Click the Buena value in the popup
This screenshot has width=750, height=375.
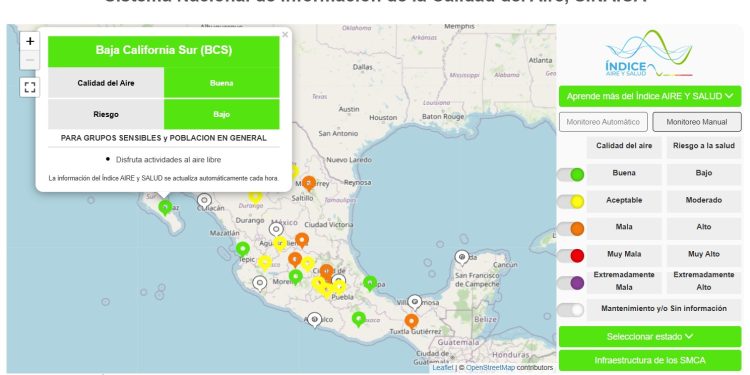pyautogui.click(x=221, y=83)
